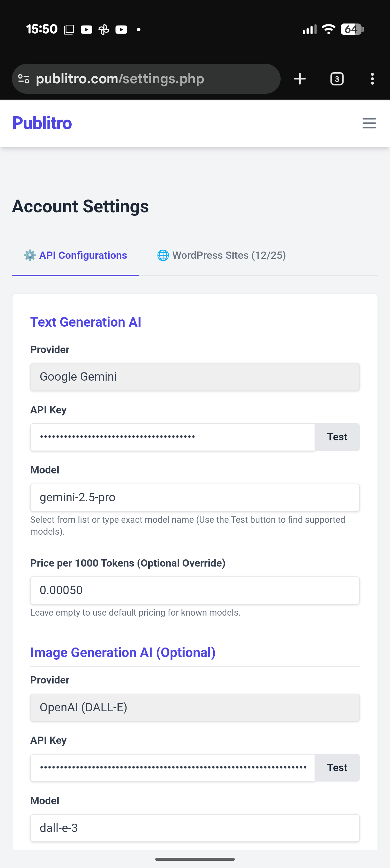Test the OpenAI DALL-E API key

(337, 768)
